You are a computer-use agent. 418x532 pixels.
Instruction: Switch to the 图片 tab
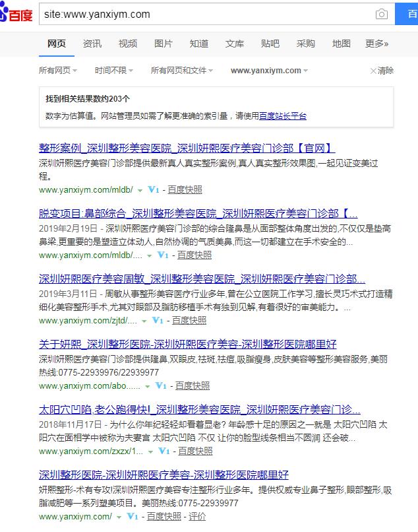tap(163, 44)
